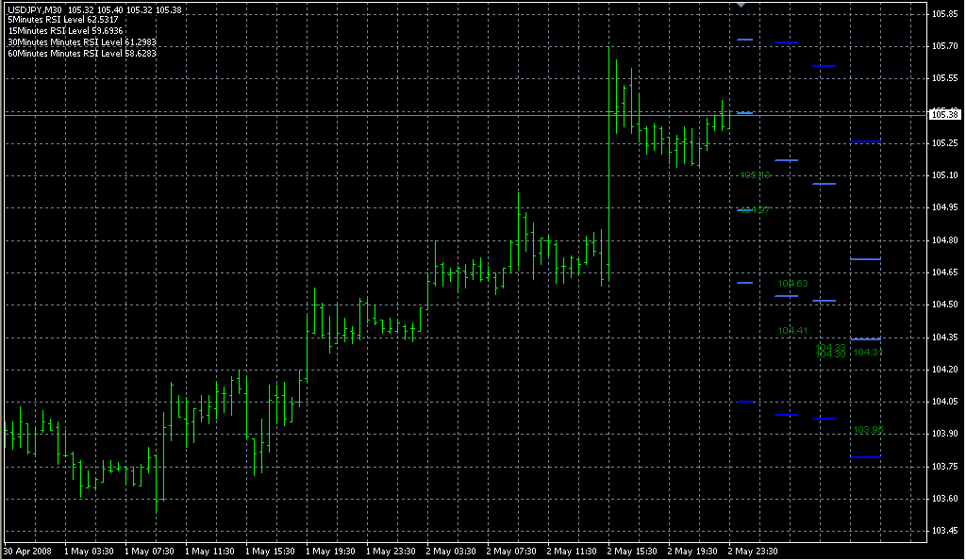Select the 5Minutes RSI Level 62.5317 label

[x=63, y=20]
